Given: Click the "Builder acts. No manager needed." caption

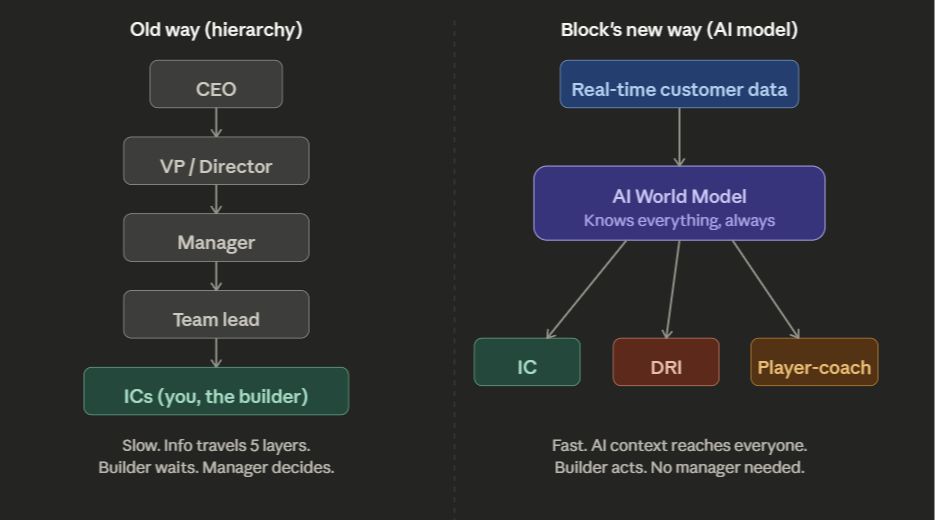Looking at the screenshot, I should click(x=679, y=467).
